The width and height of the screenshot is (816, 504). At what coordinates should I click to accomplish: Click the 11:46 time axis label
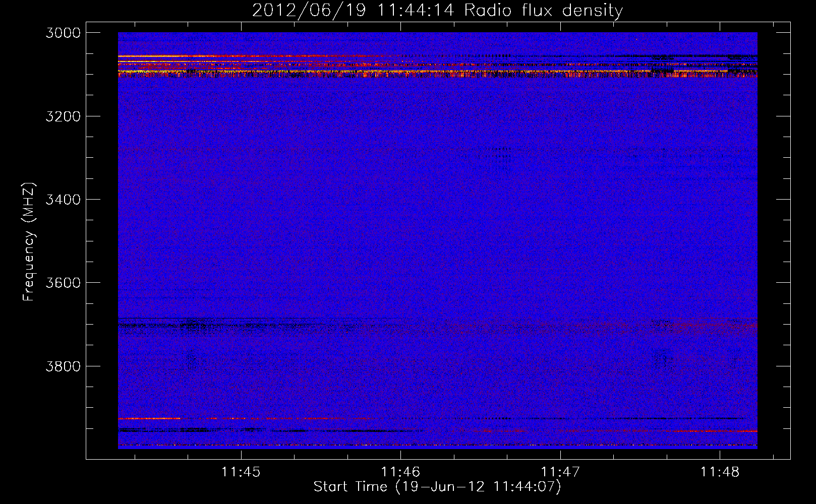click(x=400, y=472)
